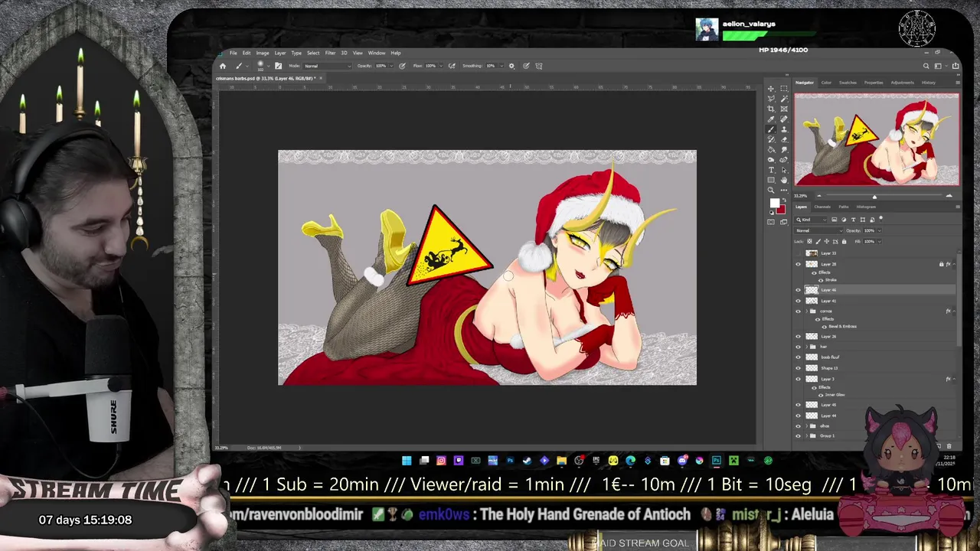Open the File menu

click(x=234, y=53)
